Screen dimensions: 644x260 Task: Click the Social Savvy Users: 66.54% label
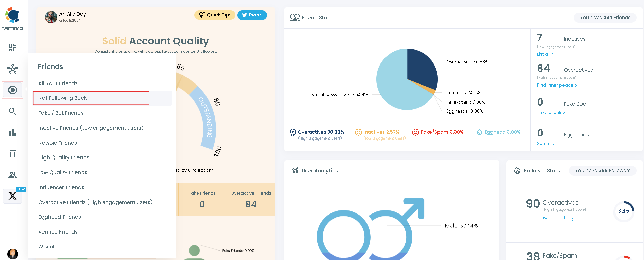click(x=340, y=95)
